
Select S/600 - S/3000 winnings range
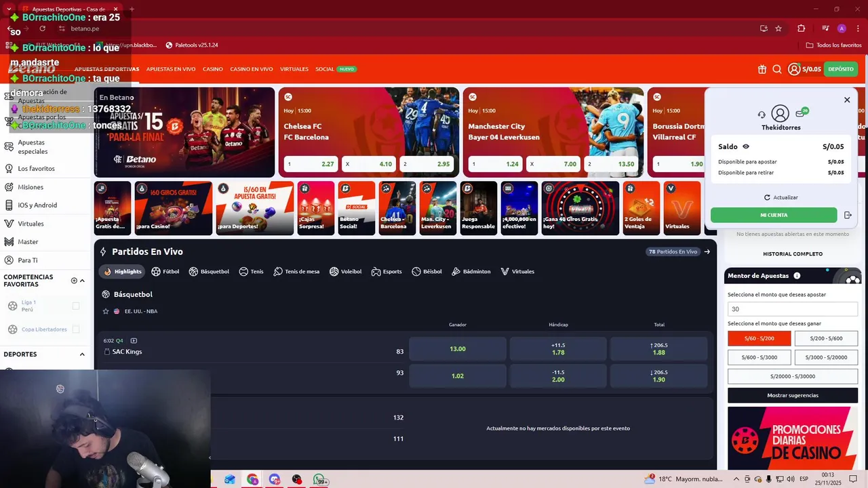759,357
